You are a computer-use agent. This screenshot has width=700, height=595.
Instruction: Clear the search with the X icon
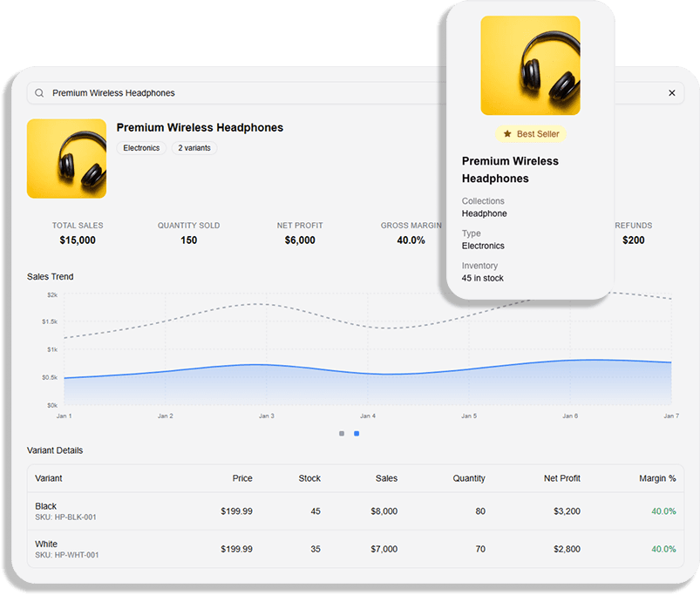(x=671, y=93)
